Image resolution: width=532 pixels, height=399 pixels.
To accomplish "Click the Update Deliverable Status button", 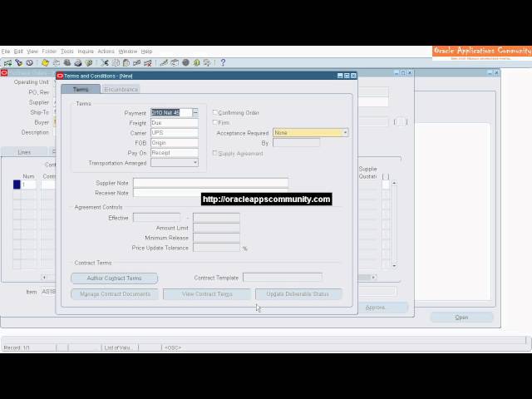I will tap(298, 294).
